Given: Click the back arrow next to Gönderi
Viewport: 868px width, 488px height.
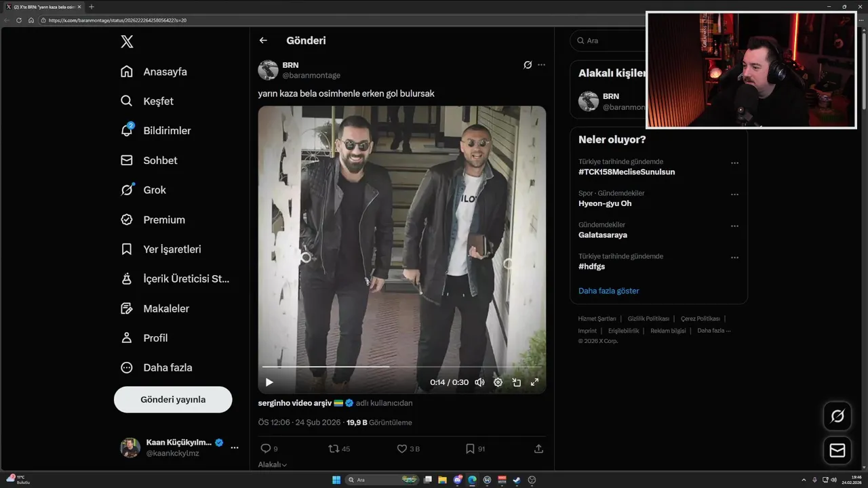Looking at the screenshot, I should point(263,41).
